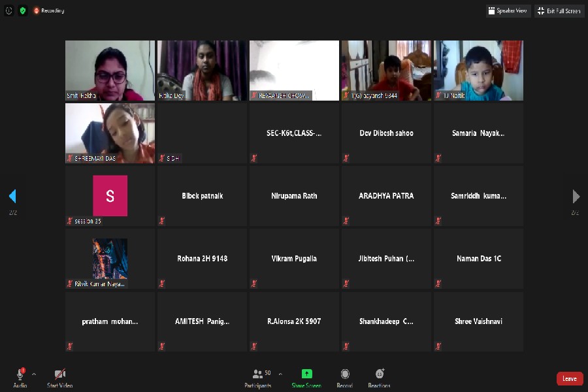
Task: Click the green Share Screen icon
Action: click(306, 374)
